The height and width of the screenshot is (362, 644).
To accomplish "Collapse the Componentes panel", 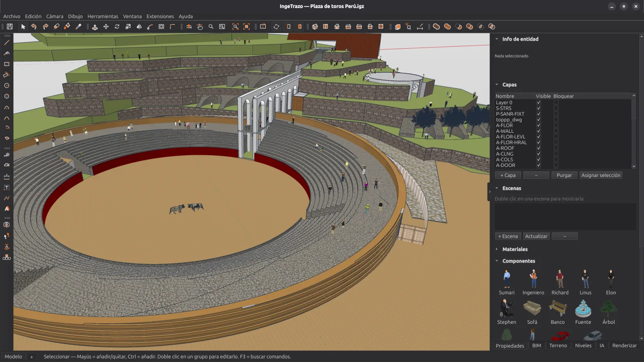I will tap(497, 261).
